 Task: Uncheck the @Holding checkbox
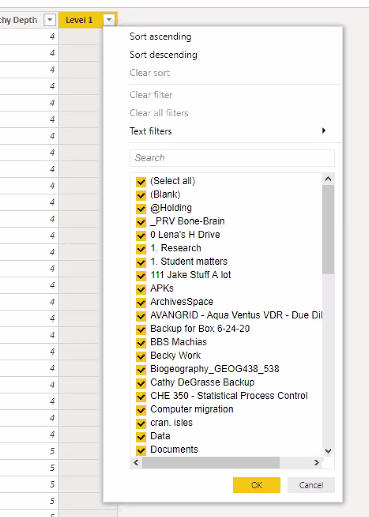pos(141,208)
